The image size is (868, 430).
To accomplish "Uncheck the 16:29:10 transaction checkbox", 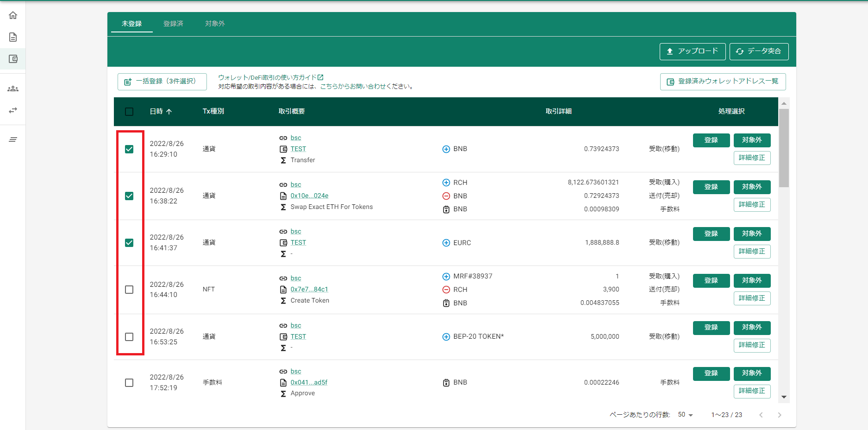I will point(129,149).
